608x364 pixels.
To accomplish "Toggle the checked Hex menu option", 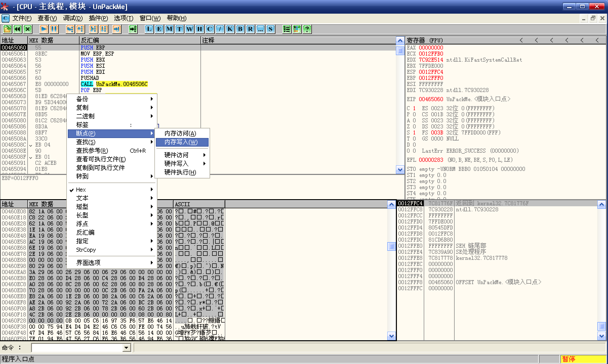I will [x=81, y=190].
